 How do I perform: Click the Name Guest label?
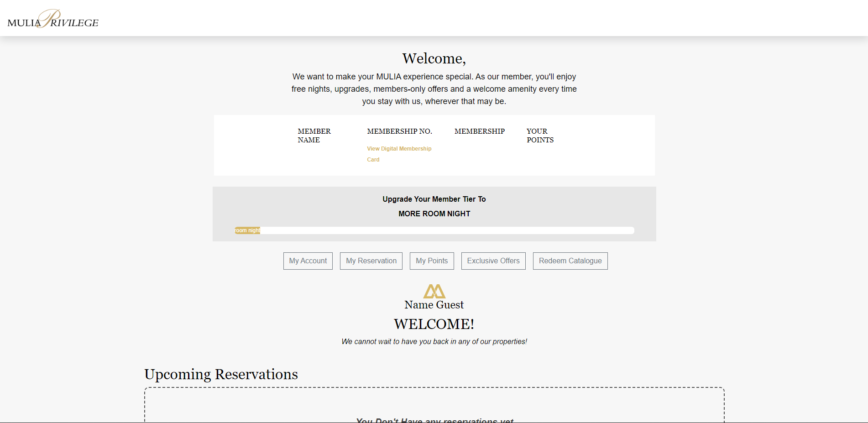coord(434,304)
